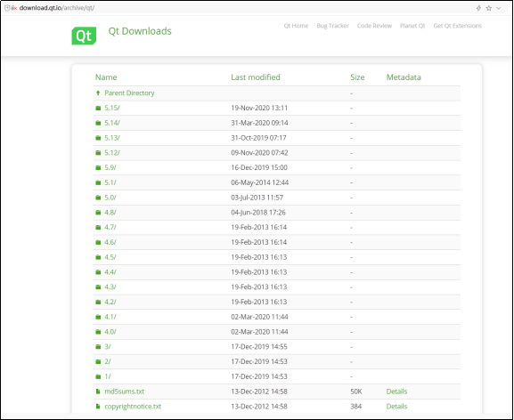Click the site security shield icon
The width and height of the screenshot is (514, 420).
click(x=7, y=8)
